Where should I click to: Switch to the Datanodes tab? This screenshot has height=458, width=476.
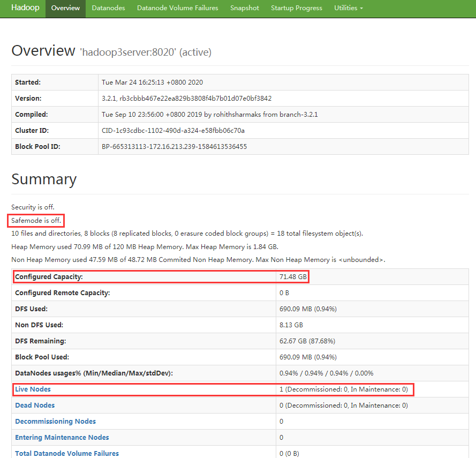pos(109,8)
